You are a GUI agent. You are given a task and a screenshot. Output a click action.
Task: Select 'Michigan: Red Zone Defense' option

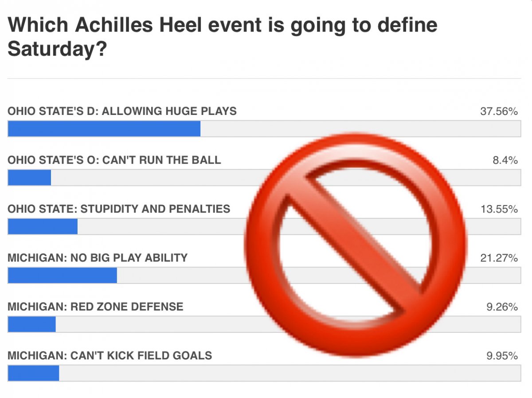pyautogui.click(x=95, y=306)
